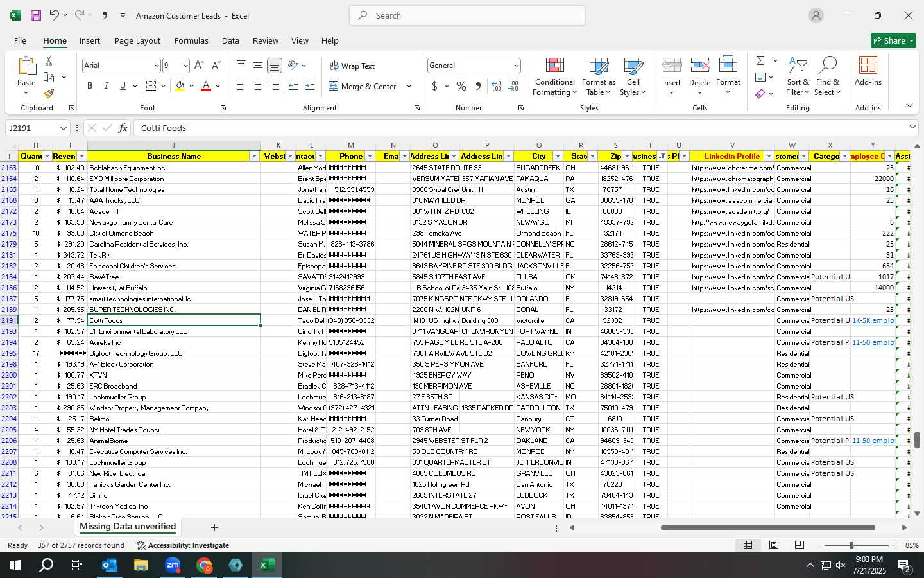Click the Cut scissors icon

[49, 60]
